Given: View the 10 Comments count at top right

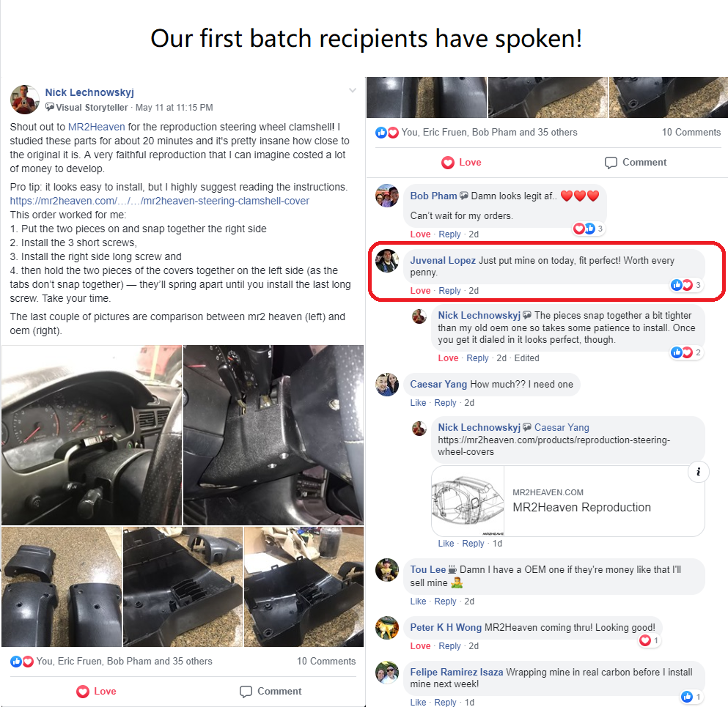Looking at the screenshot, I should coord(691,132).
